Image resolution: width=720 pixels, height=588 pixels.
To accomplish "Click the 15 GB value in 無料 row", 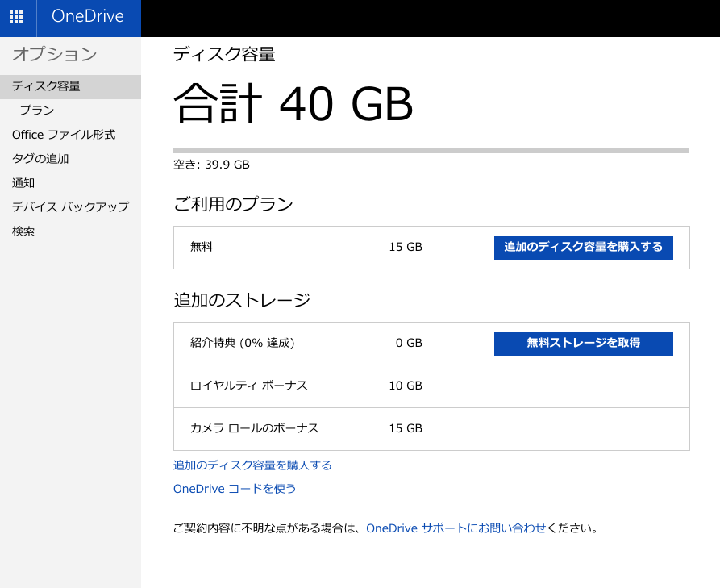I will coord(406,247).
